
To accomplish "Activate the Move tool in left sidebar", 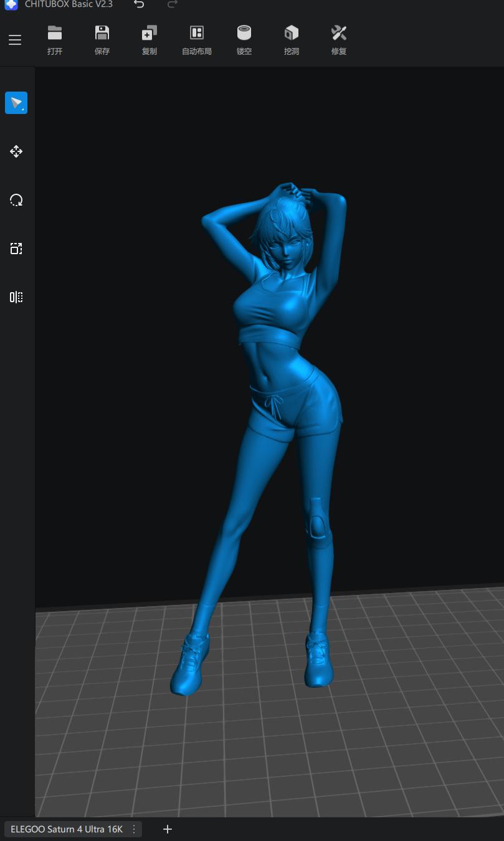I will tap(16, 151).
